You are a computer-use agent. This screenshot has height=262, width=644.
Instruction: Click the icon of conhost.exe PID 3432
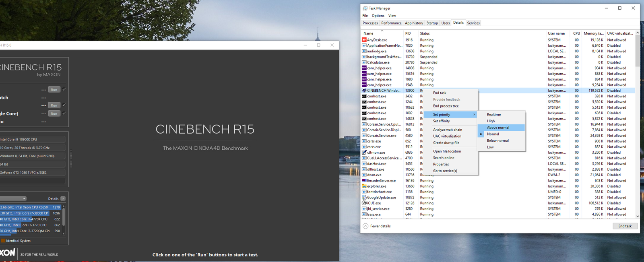click(364, 96)
